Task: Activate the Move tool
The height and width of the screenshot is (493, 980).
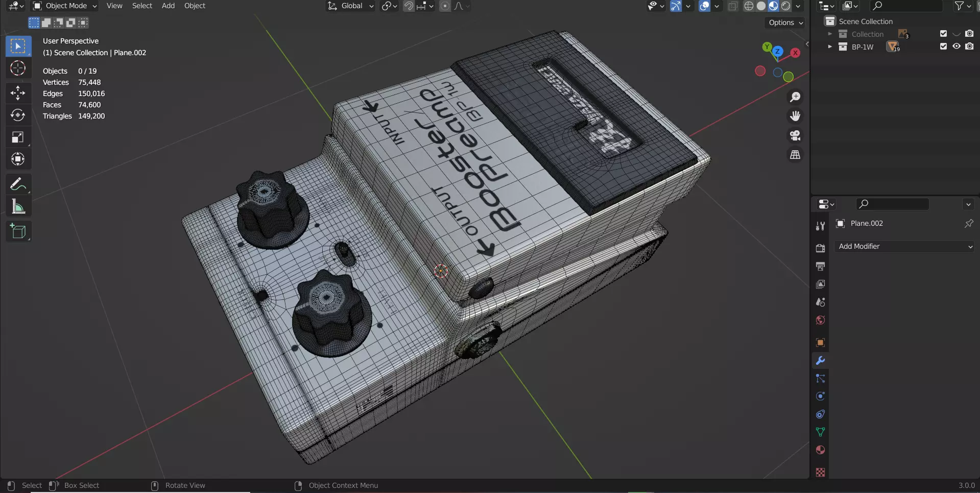Action: 18,93
